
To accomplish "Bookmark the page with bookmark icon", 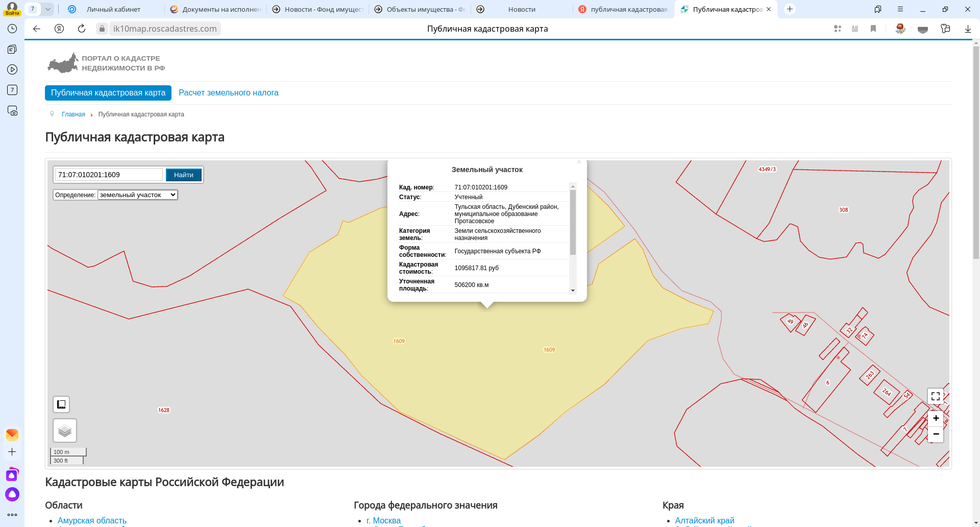I will [873, 29].
